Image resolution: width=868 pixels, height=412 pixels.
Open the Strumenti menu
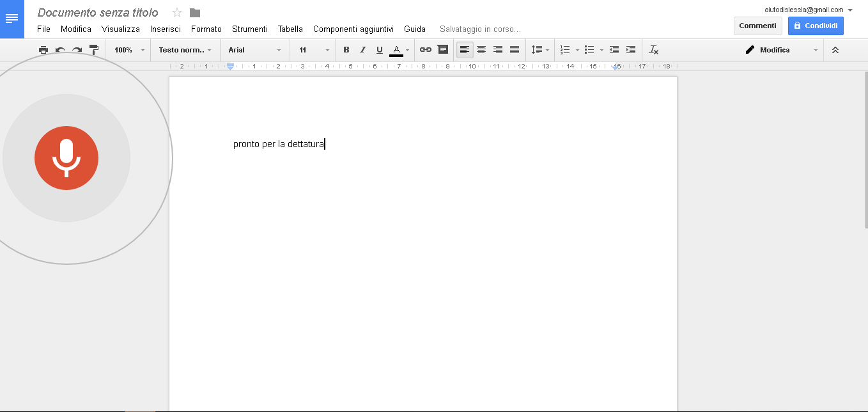pos(250,29)
